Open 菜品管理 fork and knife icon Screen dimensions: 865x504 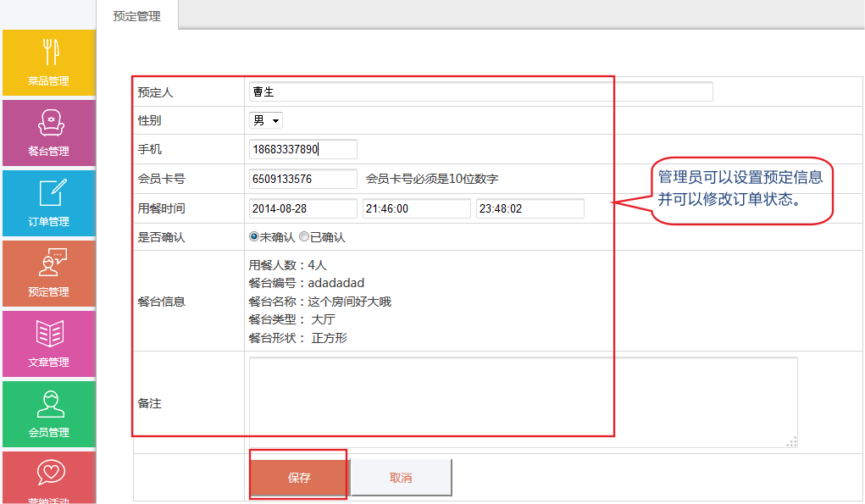(49, 53)
